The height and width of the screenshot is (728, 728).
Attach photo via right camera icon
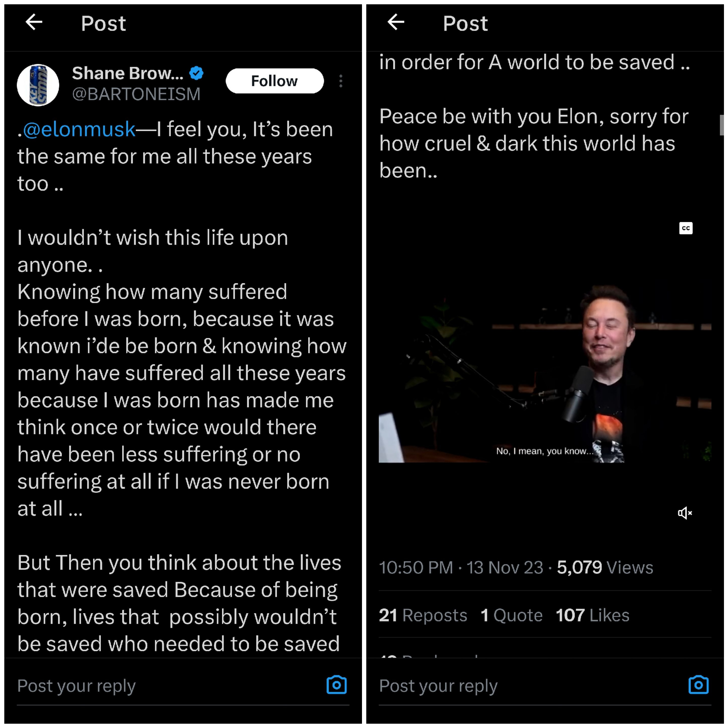point(698,685)
